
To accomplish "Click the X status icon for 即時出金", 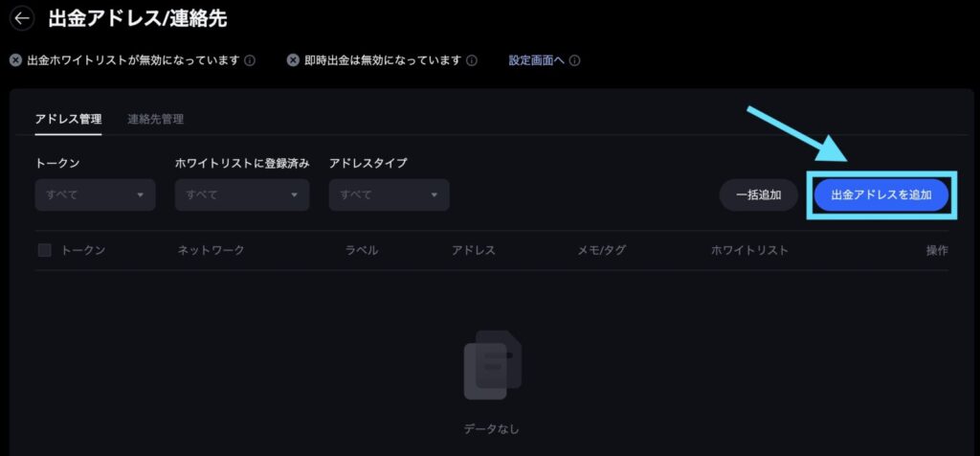I will coord(293,60).
